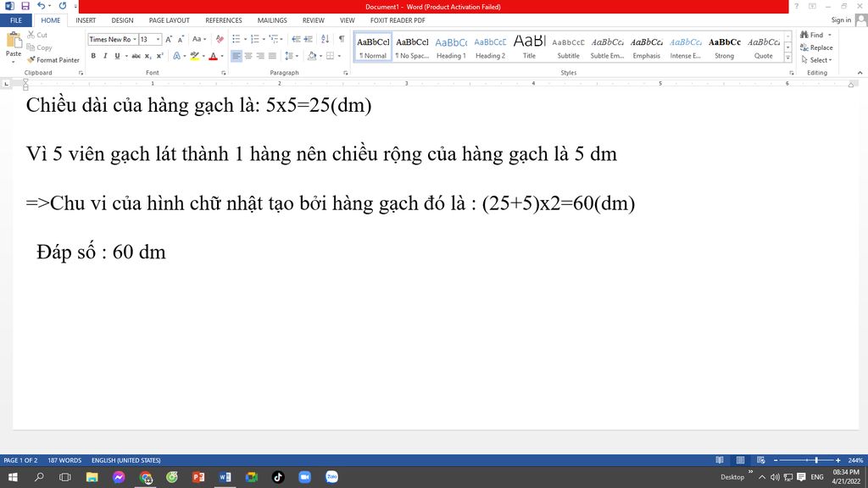Click Find in the Editing group
This screenshot has height=488, width=868.
click(813, 35)
